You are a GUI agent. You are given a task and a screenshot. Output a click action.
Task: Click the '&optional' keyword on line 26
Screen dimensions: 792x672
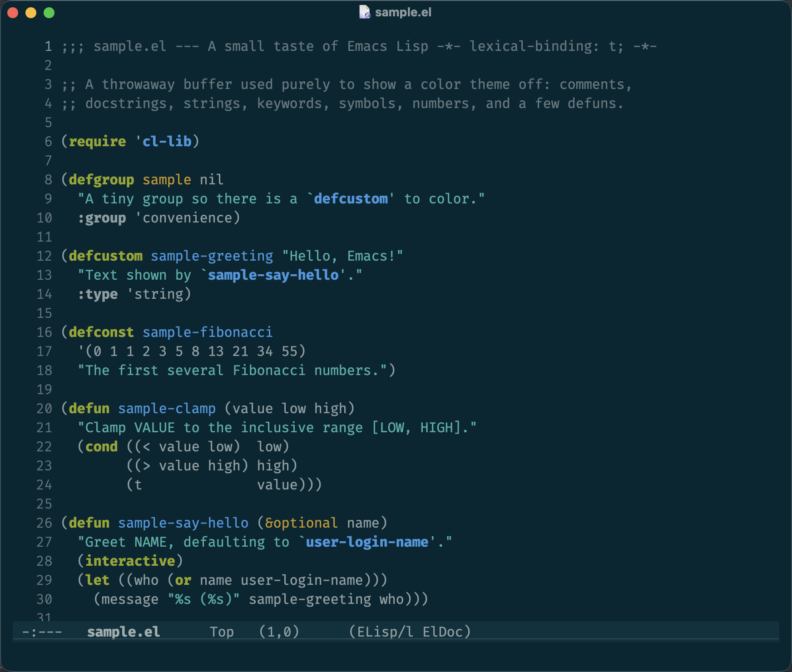pos(302,523)
